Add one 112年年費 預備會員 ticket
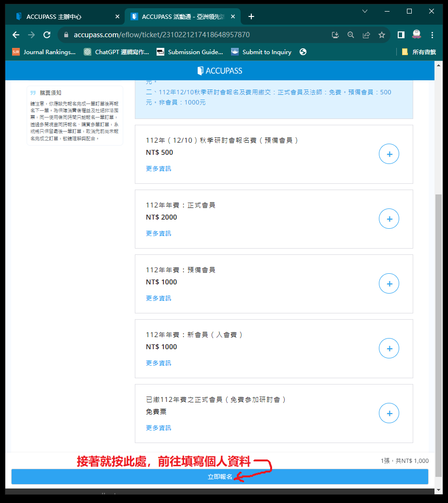Image resolution: width=448 pixels, height=503 pixels. (389, 284)
